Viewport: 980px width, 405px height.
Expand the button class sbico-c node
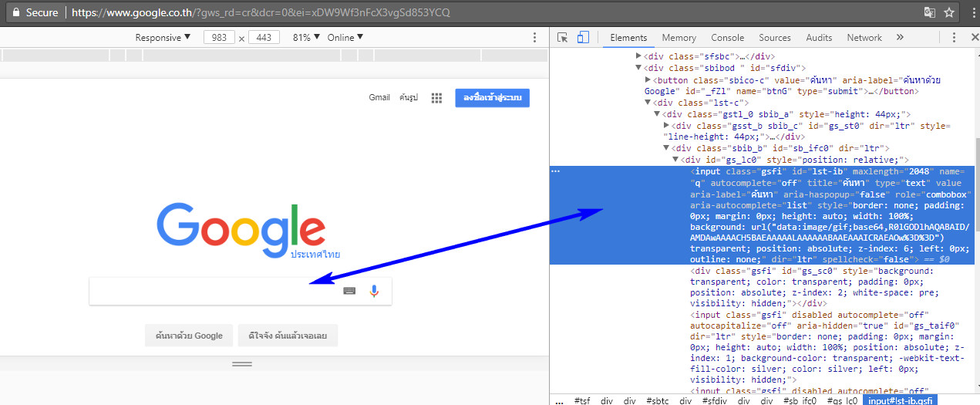648,80
